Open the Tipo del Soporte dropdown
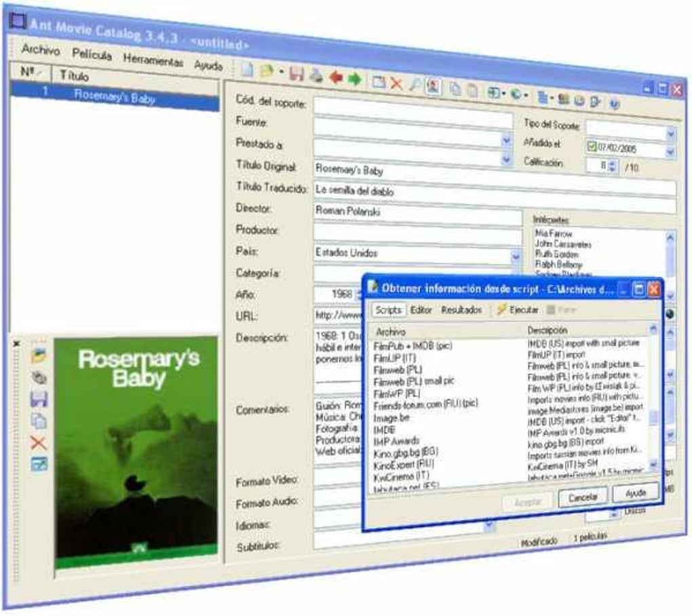Screen dimensions: 692x616 (670, 133)
